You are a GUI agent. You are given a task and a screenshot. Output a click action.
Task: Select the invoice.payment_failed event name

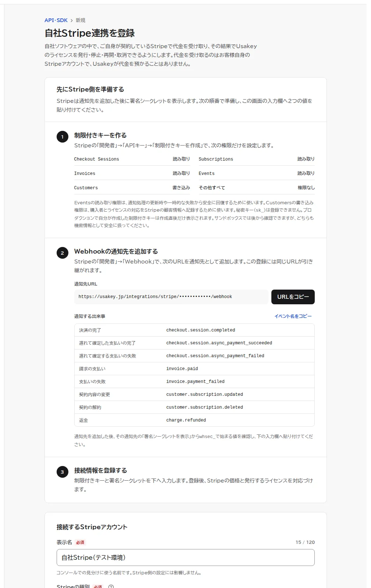(195, 381)
